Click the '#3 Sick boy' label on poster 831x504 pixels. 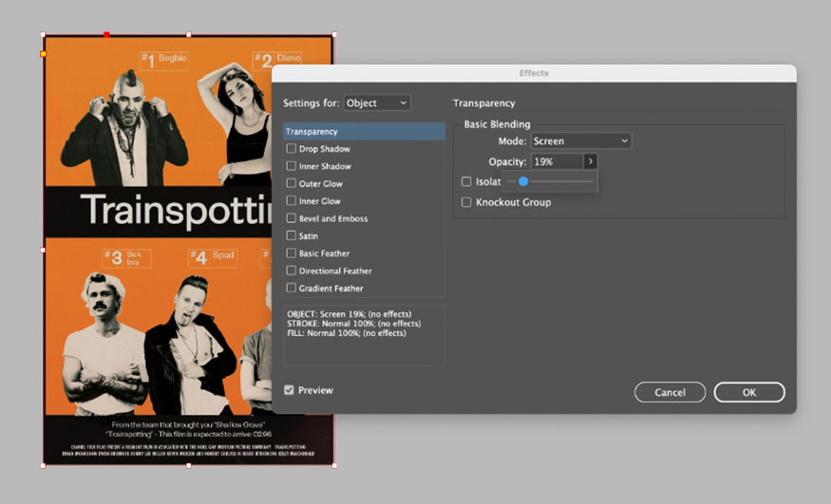pos(126,258)
